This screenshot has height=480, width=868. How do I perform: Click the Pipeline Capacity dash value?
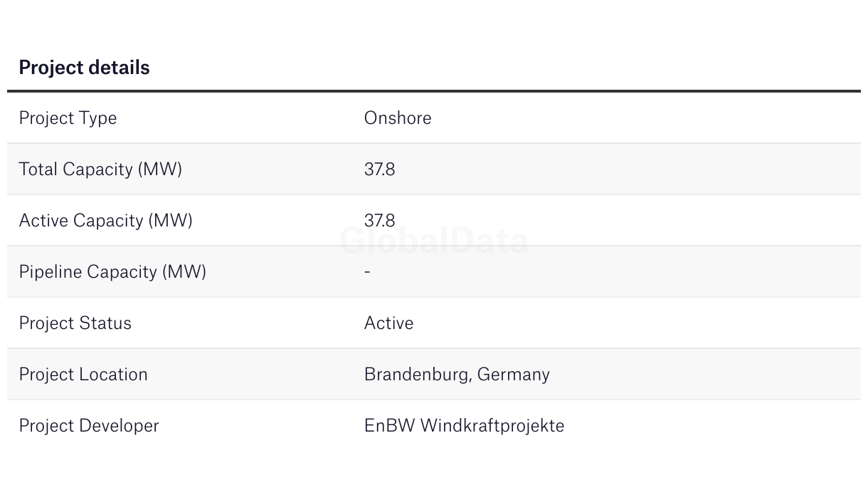coord(367,272)
